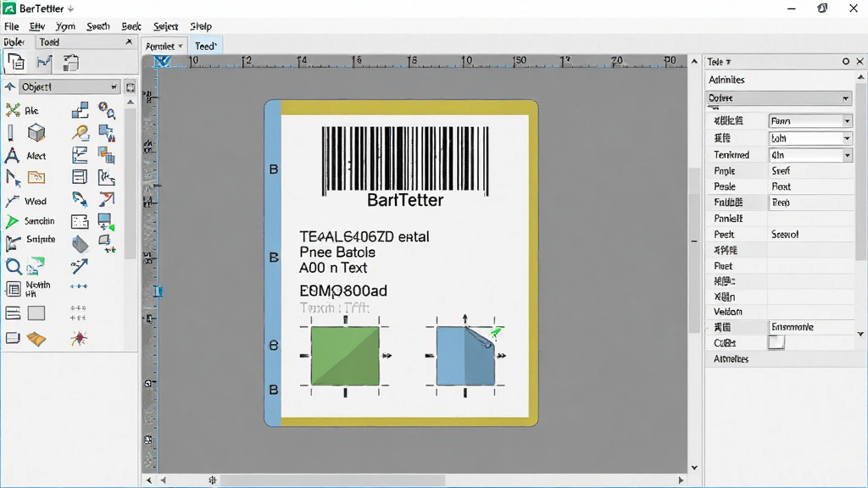
Task: Click the circle pin icon in properties header
Action: (846, 61)
